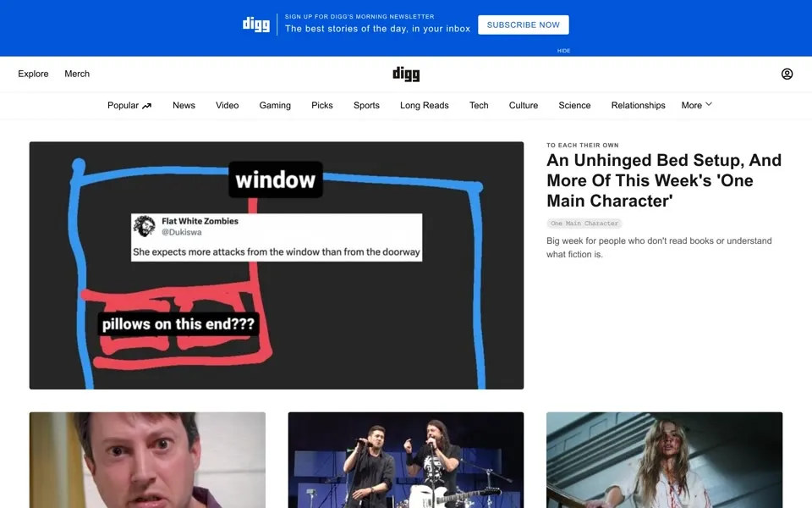This screenshot has height=508, width=812.
Task: Open the Culture category
Action: tap(523, 105)
